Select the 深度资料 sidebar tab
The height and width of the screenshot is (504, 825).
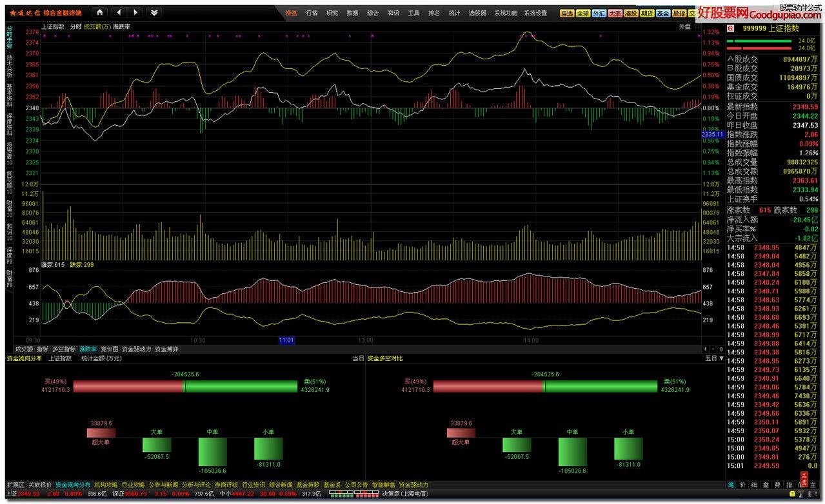10,124
